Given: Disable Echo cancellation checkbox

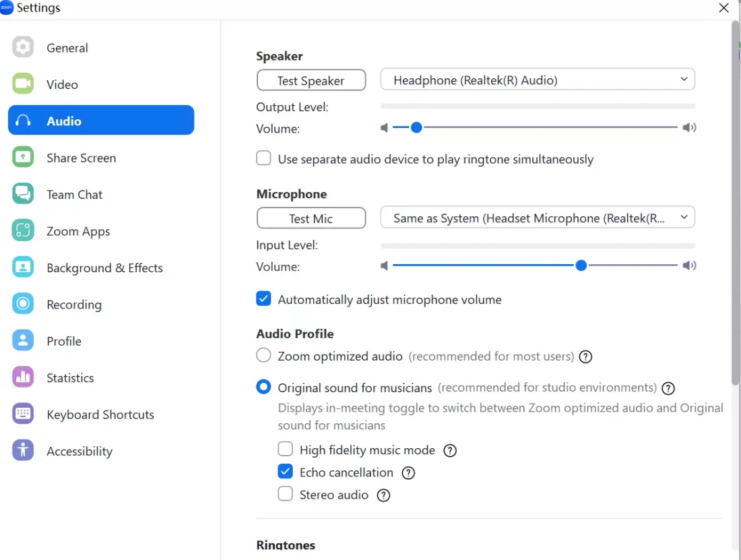Looking at the screenshot, I should (x=286, y=471).
